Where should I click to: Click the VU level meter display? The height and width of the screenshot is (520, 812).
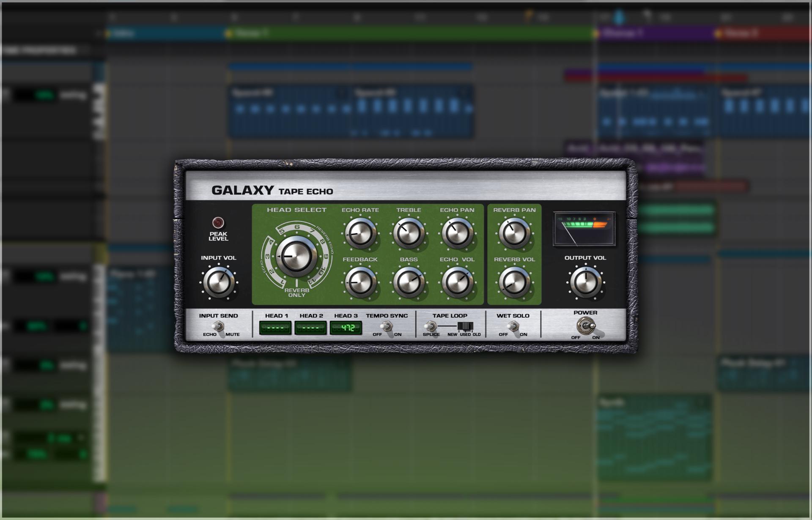click(584, 229)
